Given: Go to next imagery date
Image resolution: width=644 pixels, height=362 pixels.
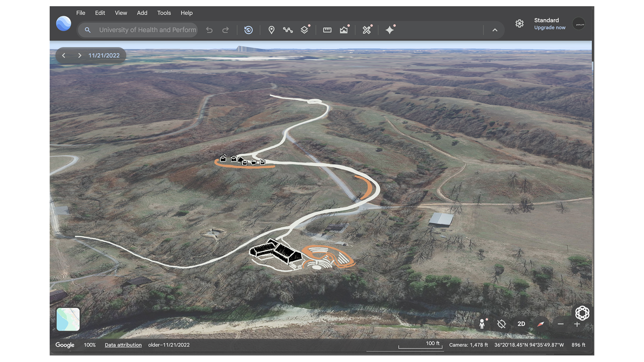Looking at the screenshot, I should [79, 56].
